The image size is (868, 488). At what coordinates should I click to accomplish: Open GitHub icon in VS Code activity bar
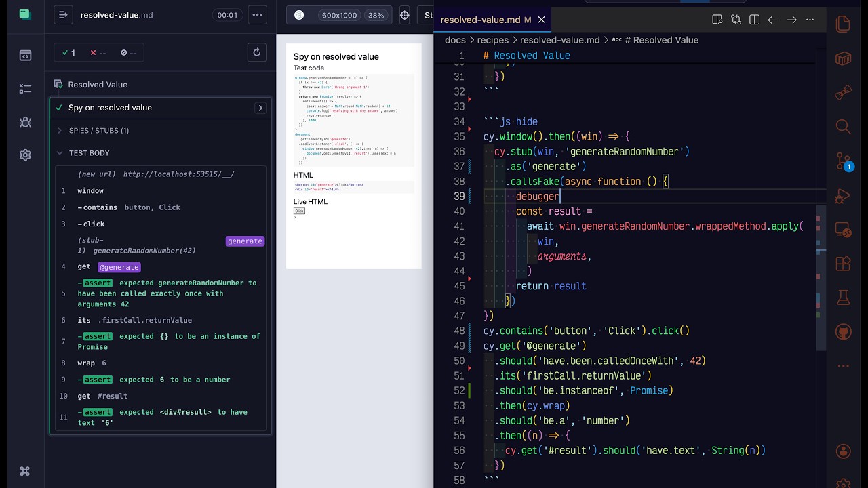tap(844, 332)
